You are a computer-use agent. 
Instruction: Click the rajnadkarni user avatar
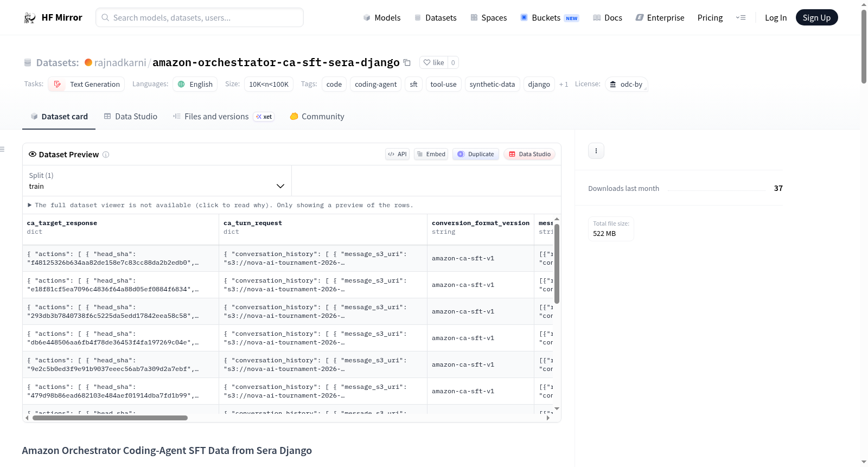click(88, 62)
